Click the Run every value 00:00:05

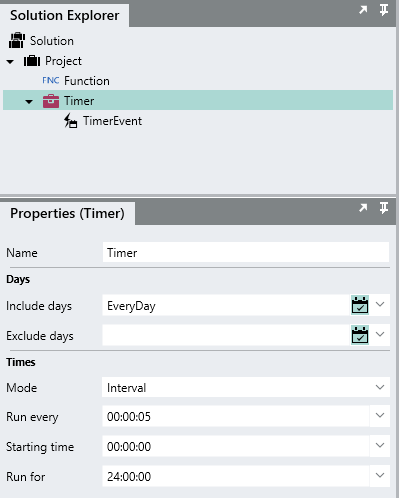click(129, 417)
